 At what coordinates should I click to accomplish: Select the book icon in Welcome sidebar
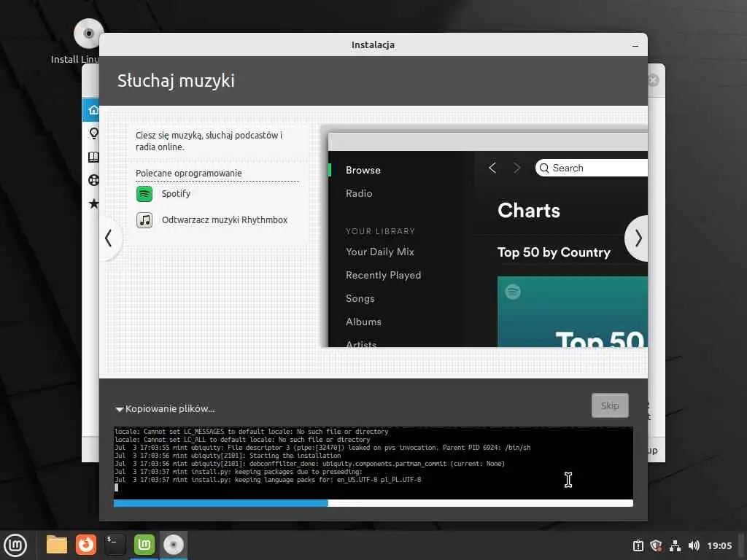(x=93, y=157)
